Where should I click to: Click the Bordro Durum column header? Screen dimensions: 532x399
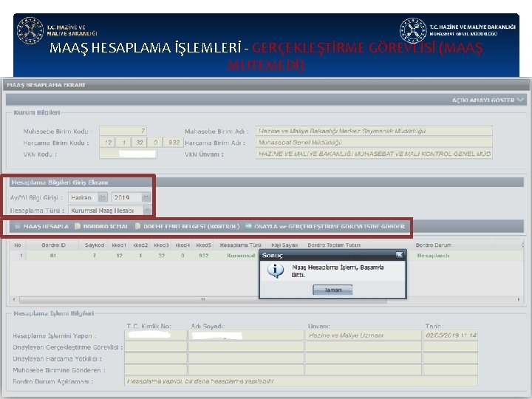[x=433, y=245]
